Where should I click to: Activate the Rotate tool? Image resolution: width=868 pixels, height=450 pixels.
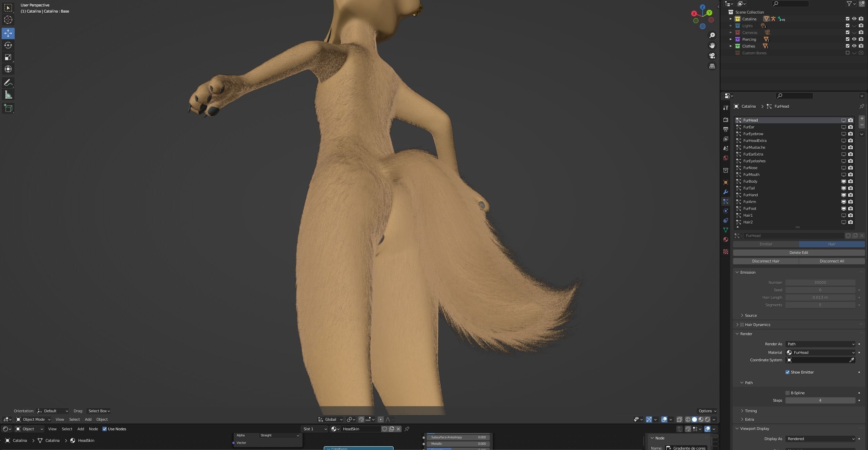click(x=8, y=45)
